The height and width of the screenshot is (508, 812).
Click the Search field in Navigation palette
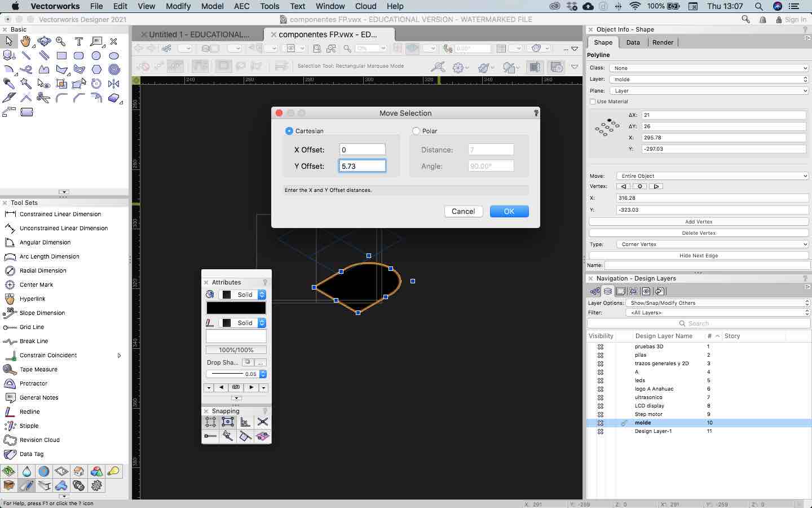698,323
